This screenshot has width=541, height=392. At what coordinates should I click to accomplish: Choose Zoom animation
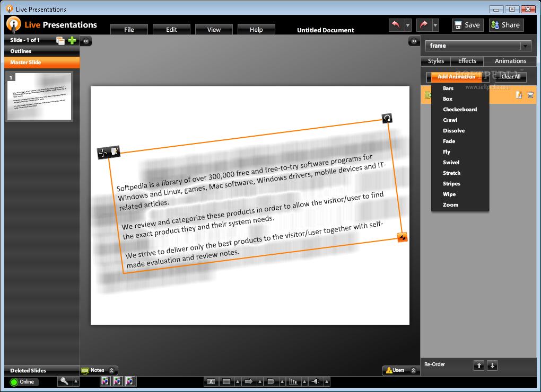click(460, 205)
